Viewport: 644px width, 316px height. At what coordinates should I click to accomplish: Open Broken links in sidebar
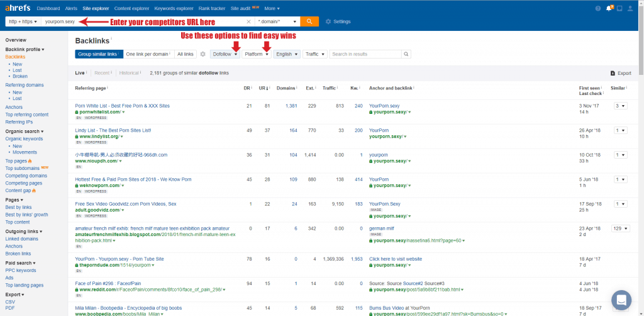18,254
